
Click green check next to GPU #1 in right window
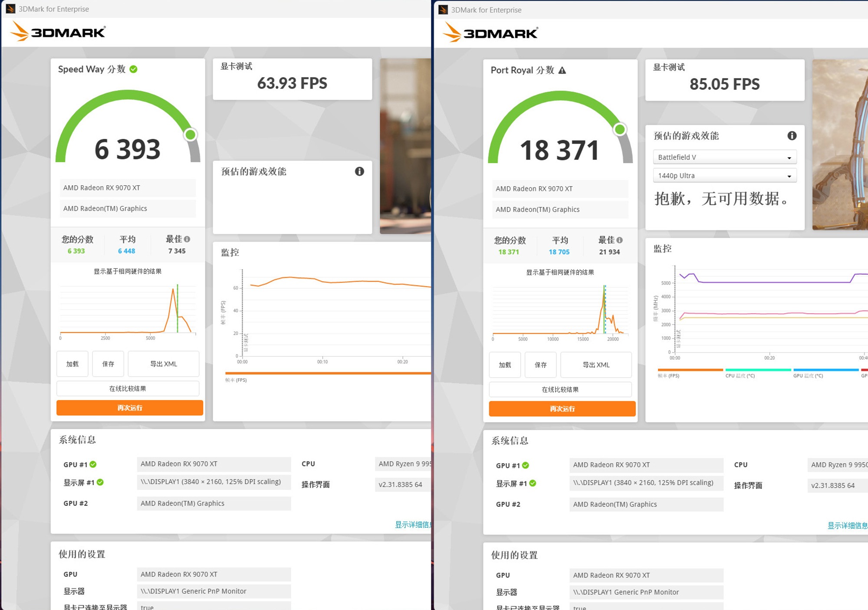pyautogui.click(x=526, y=465)
